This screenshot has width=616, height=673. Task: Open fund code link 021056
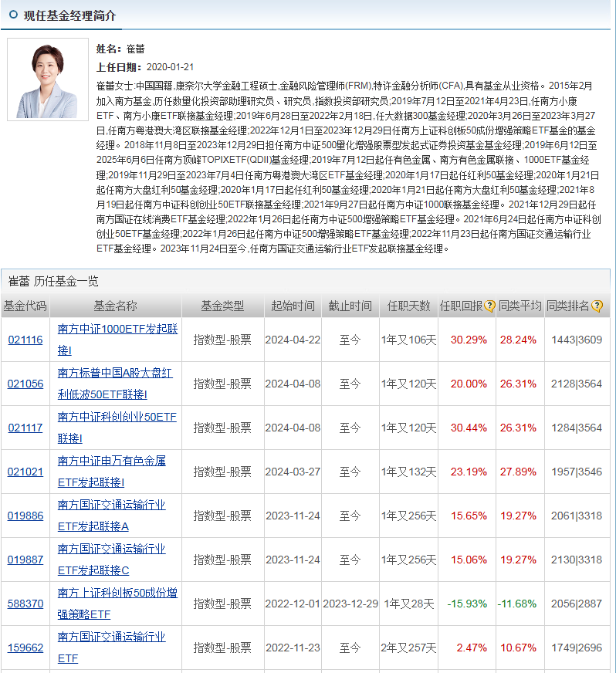coord(25,384)
